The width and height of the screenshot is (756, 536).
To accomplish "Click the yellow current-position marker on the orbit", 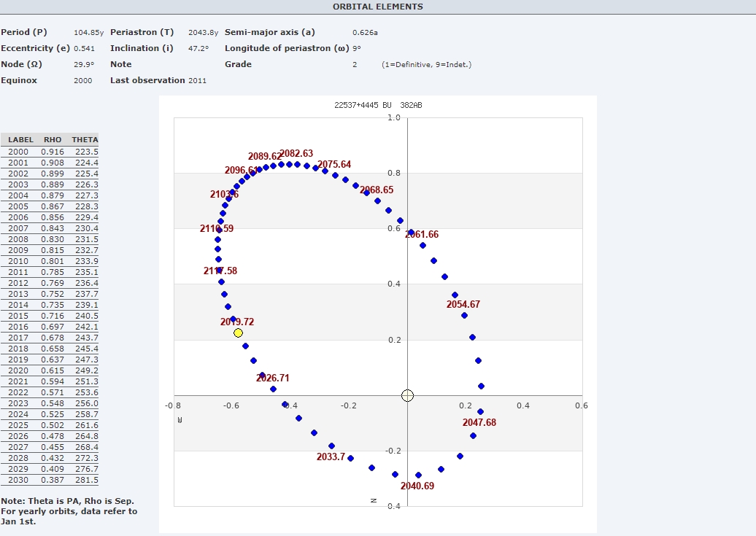I will [238, 333].
